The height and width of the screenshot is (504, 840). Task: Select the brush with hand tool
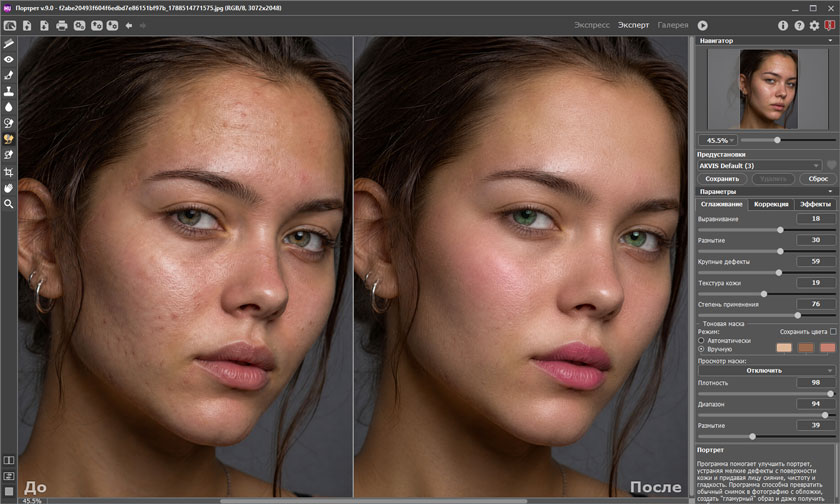[x=9, y=76]
